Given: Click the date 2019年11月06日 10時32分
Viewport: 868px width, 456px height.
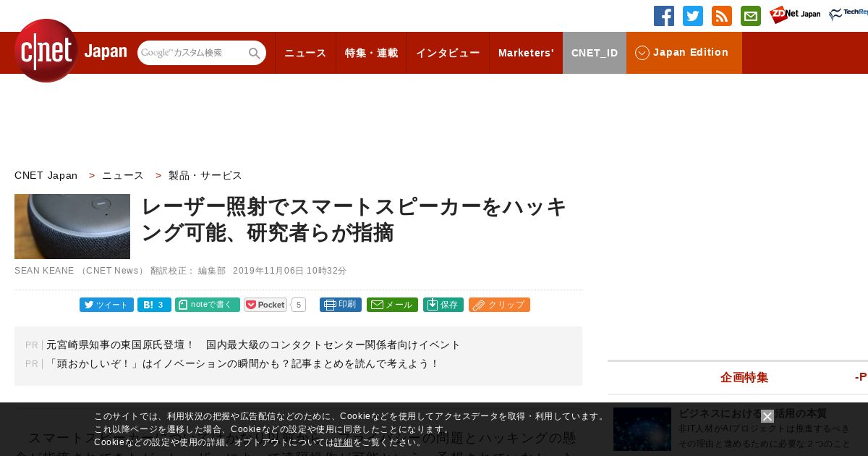Looking at the screenshot, I should coord(289,271).
